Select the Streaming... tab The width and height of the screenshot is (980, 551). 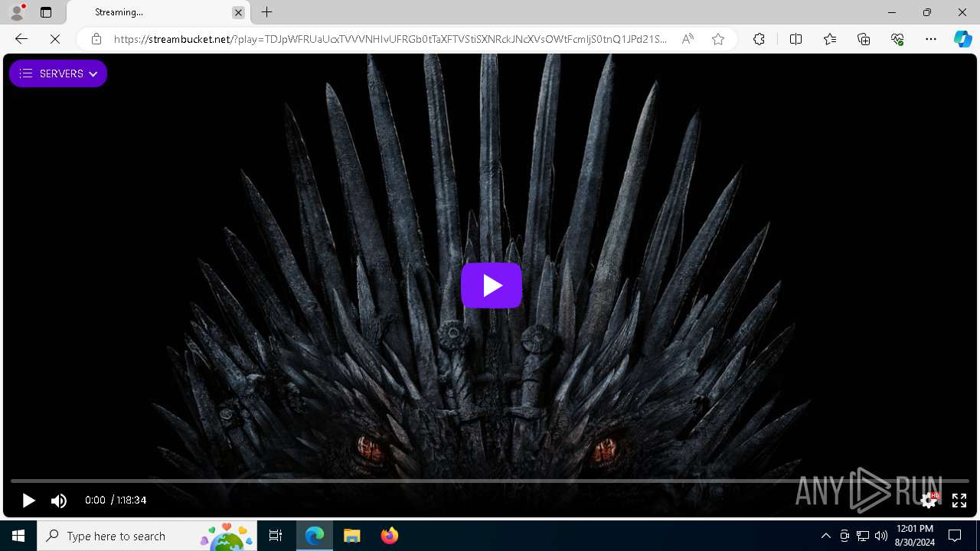[157, 12]
